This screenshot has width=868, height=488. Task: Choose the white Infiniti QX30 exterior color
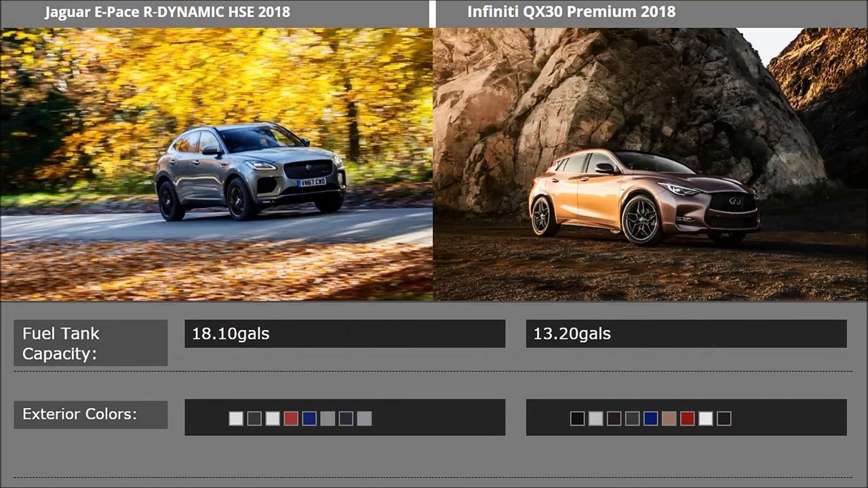[x=705, y=418]
